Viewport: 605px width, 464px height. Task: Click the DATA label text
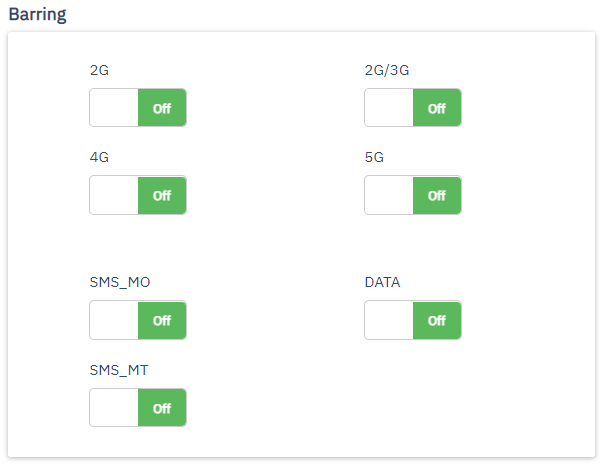382,282
